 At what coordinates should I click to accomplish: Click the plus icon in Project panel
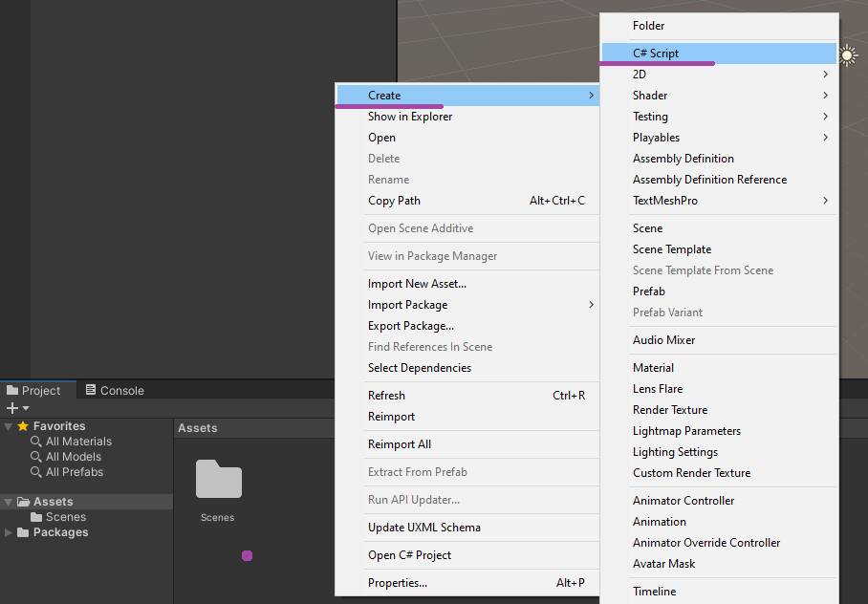12,409
